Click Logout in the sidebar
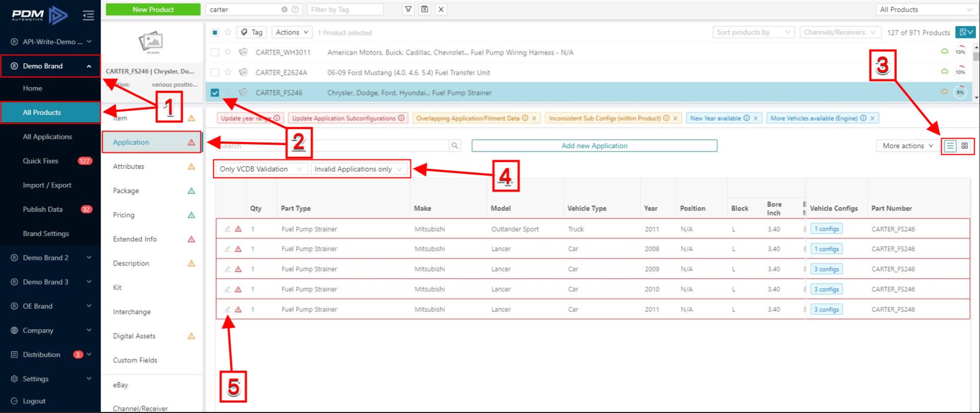Viewport: 980px width, 413px height. click(34, 401)
